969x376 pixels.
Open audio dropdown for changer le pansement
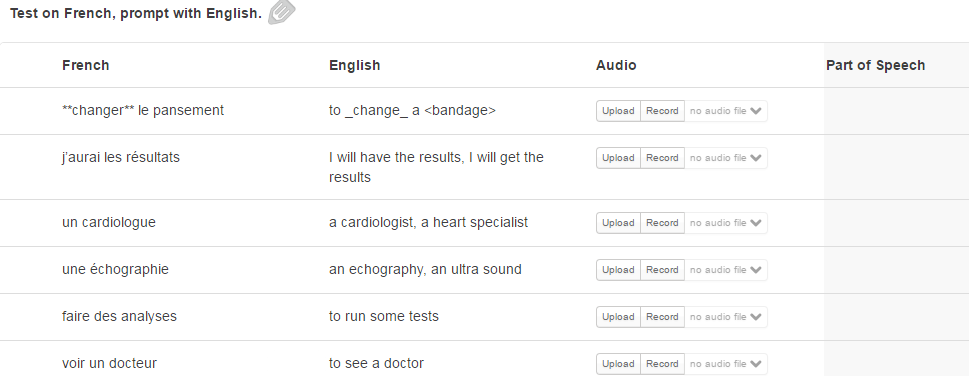click(x=726, y=111)
